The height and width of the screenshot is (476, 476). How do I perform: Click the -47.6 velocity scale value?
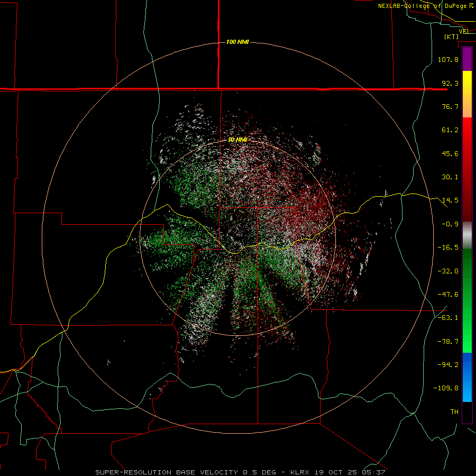pyautogui.click(x=448, y=295)
